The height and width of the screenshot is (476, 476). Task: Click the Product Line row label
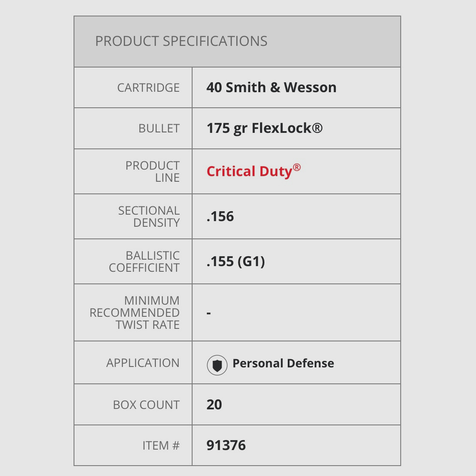[x=153, y=172]
